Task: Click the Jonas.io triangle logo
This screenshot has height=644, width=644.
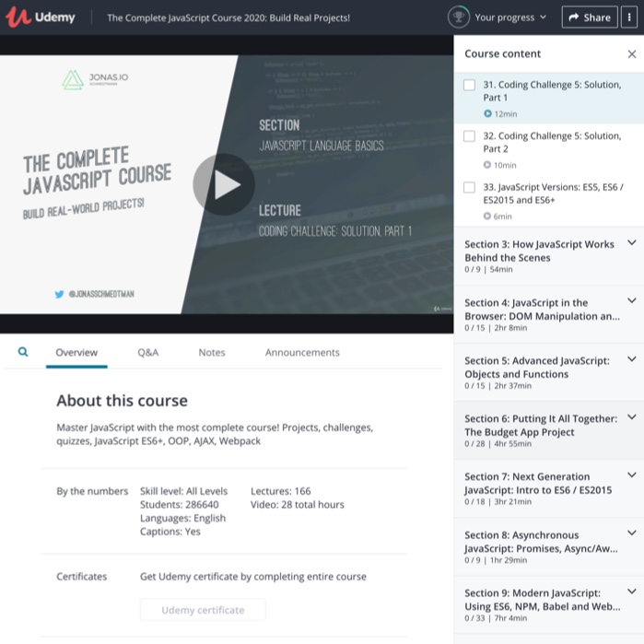Action: [x=73, y=79]
